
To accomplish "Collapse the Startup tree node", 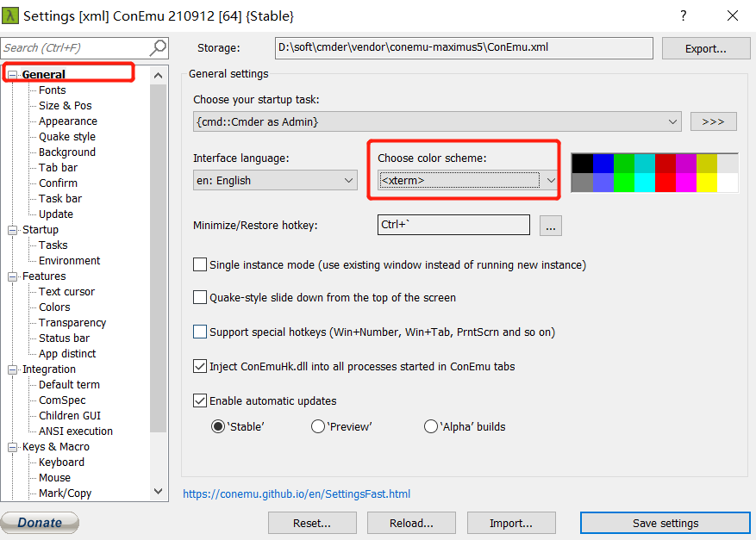I will [x=13, y=230].
